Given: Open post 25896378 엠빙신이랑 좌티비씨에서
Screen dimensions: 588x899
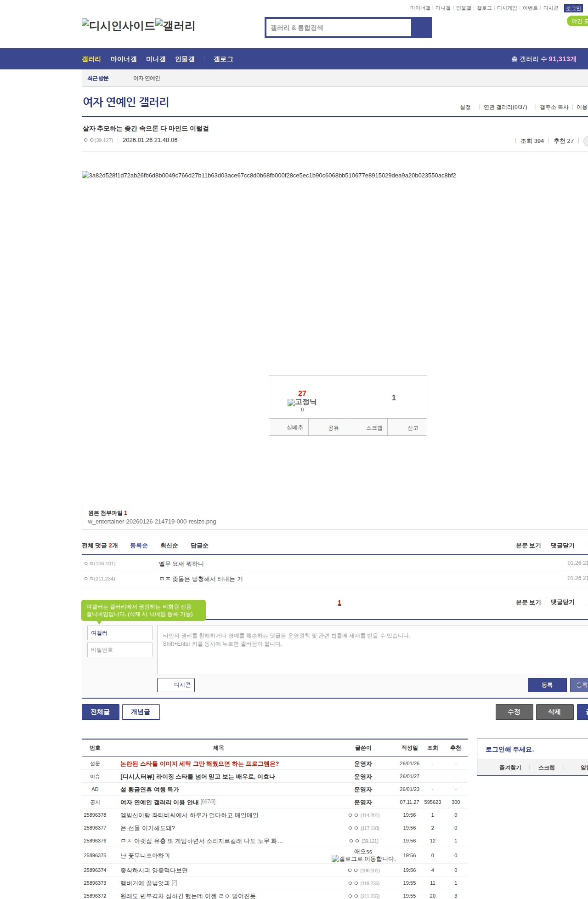Looking at the screenshot, I should pyautogui.click(x=189, y=815).
